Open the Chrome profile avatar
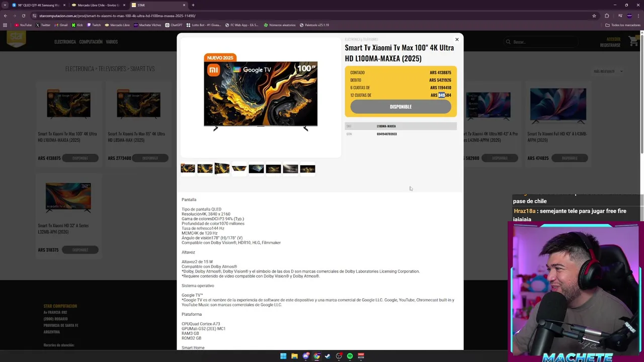 pyautogui.click(x=629, y=16)
